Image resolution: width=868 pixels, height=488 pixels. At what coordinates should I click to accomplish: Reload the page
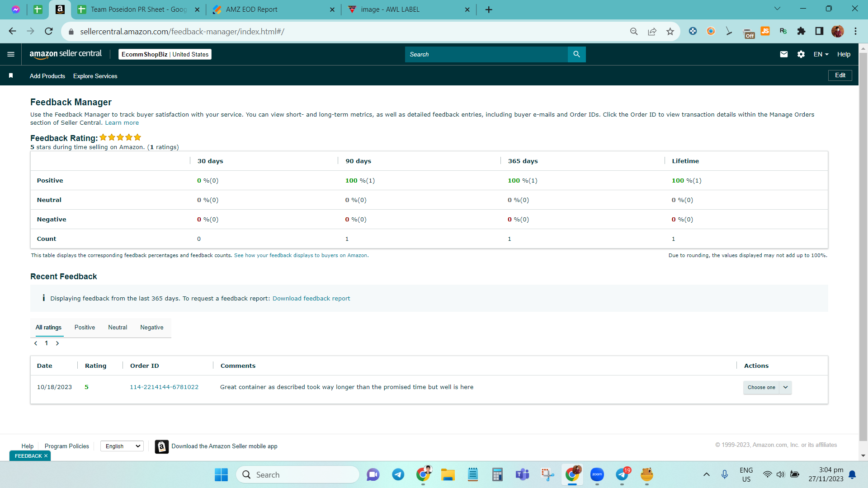click(x=49, y=31)
